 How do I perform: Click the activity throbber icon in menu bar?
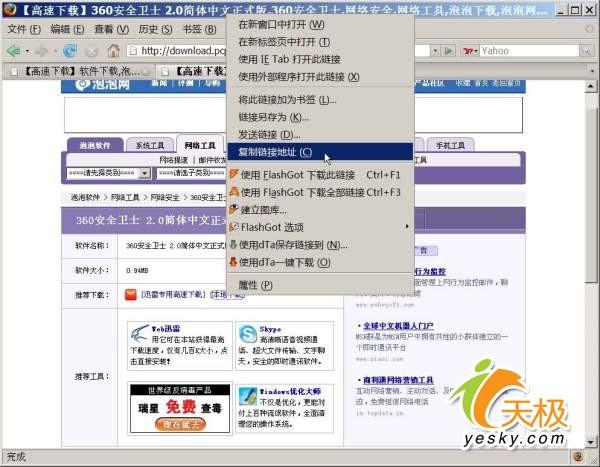coord(589,29)
